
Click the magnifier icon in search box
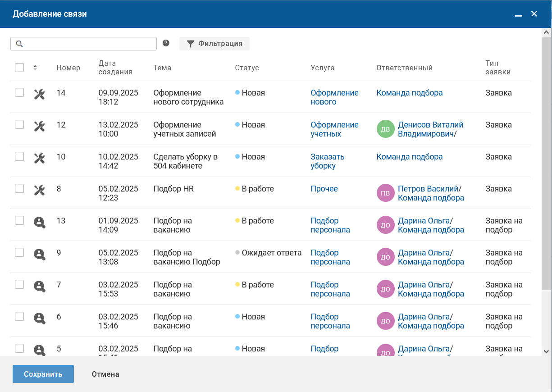(19, 44)
